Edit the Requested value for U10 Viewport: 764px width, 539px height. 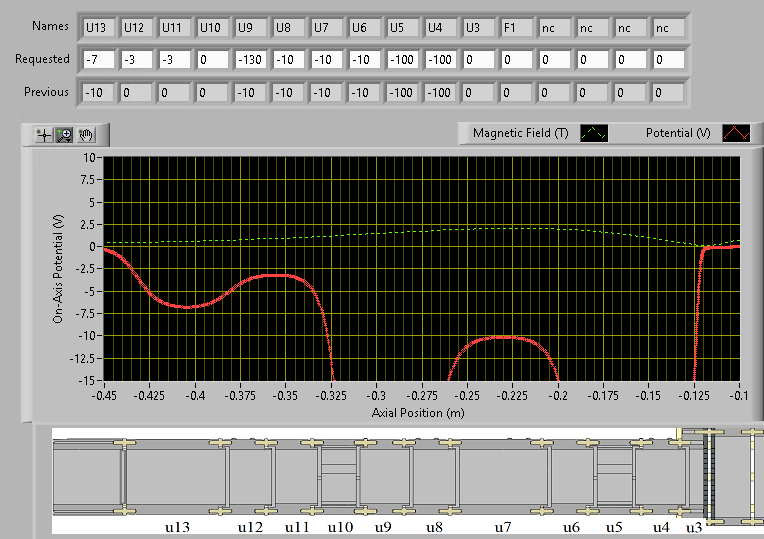click(x=213, y=59)
